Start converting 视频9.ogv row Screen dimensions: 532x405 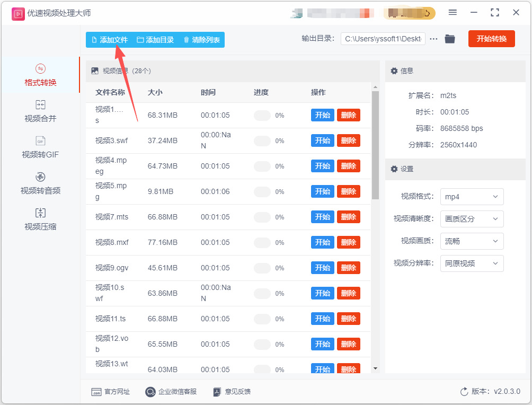tap(322, 268)
